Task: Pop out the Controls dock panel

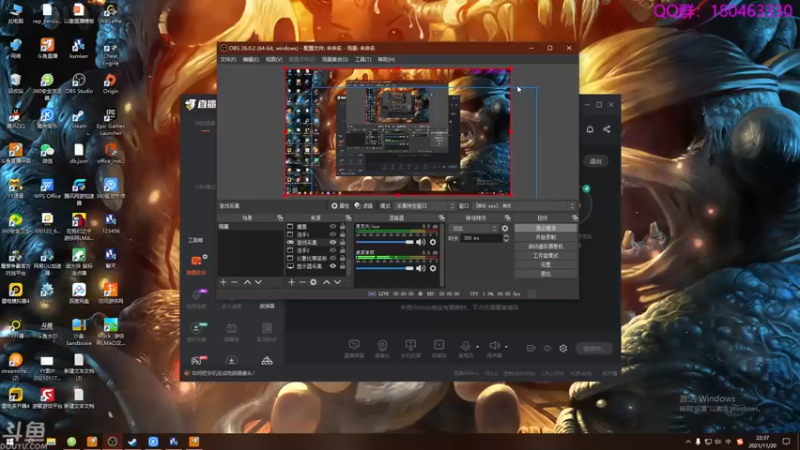Action: (574, 218)
